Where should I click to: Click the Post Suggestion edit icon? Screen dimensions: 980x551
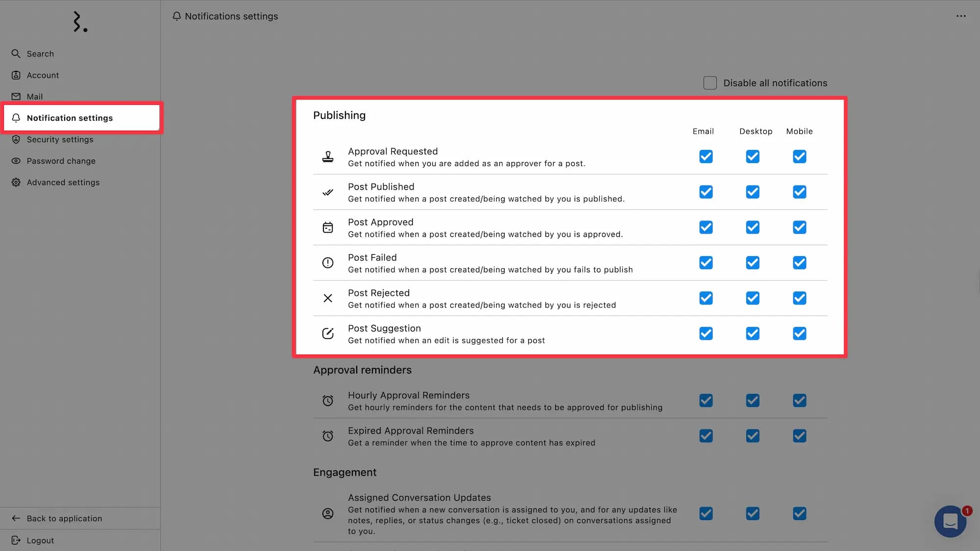click(x=328, y=334)
